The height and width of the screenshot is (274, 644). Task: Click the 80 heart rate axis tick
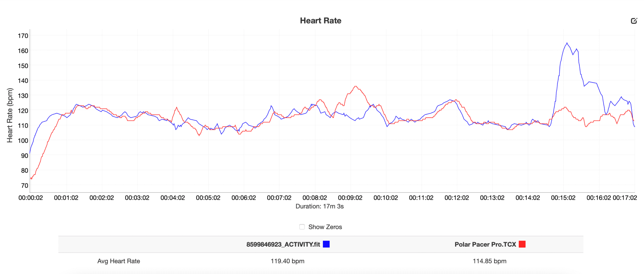25,171
